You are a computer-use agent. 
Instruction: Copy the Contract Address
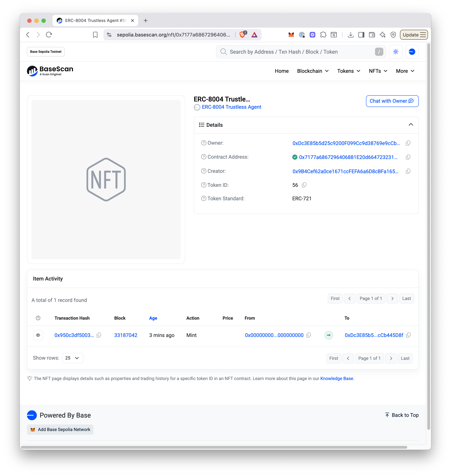408,157
